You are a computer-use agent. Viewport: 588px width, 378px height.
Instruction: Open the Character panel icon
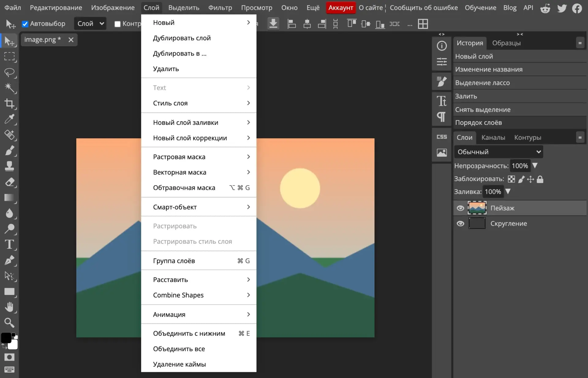click(442, 101)
